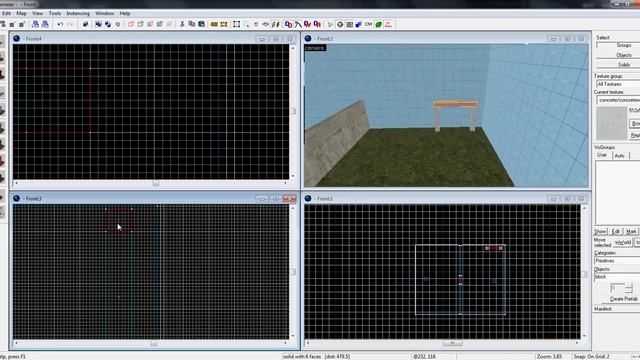This screenshot has width=640, height=360.
Task: Click the faces count stepper arrows
Action: coord(629,288)
